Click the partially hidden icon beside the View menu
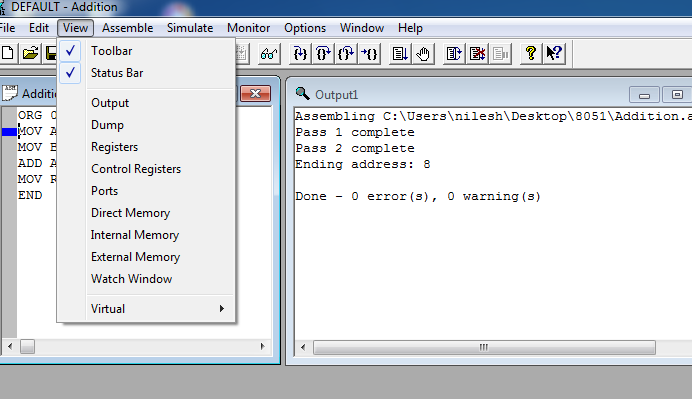The width and height of the screenshot is (696, 403). (241, 54)
